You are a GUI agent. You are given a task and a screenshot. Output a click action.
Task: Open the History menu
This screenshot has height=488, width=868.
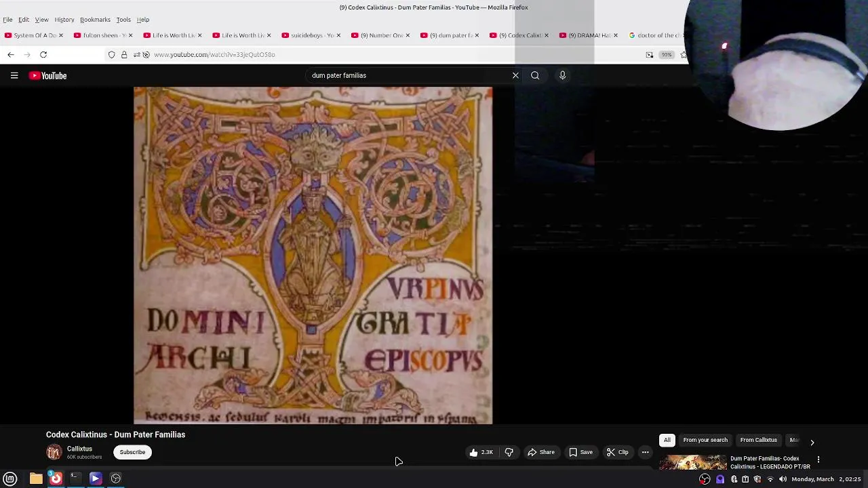[x=64, y=20]
